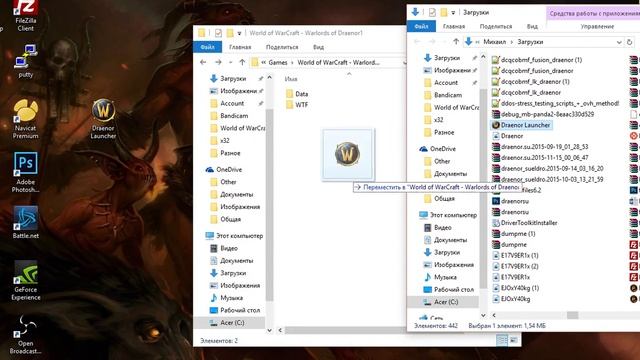Open Управление tab in Загрузки window
Screen dimensions: 640x360
pyautogui.click(x=597, y=26)
